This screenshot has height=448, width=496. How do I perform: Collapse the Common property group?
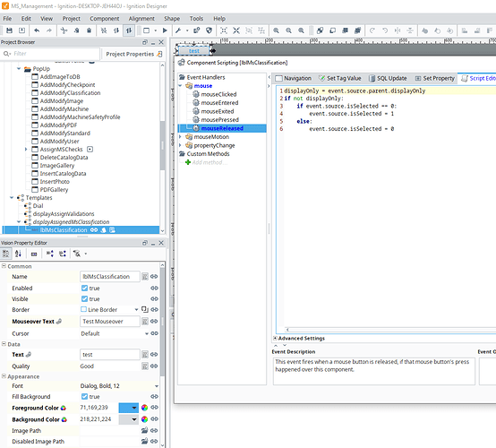click(x=4, y=266)
